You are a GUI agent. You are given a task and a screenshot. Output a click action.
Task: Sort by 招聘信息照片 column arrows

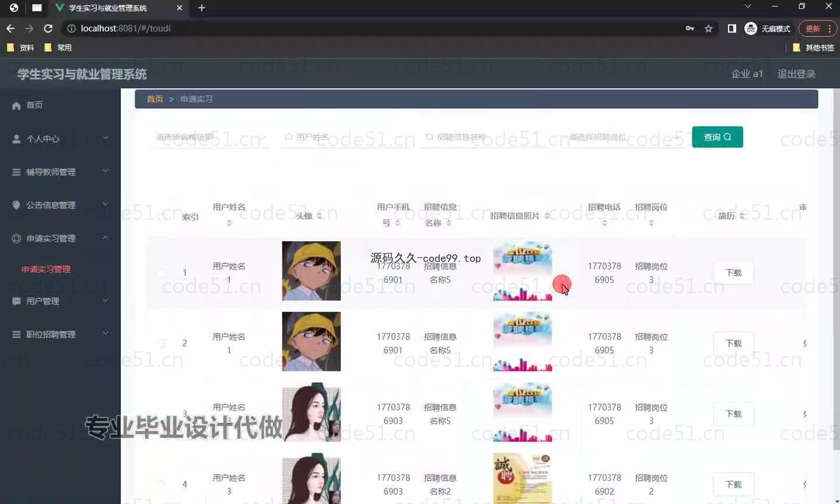point(547,216)
